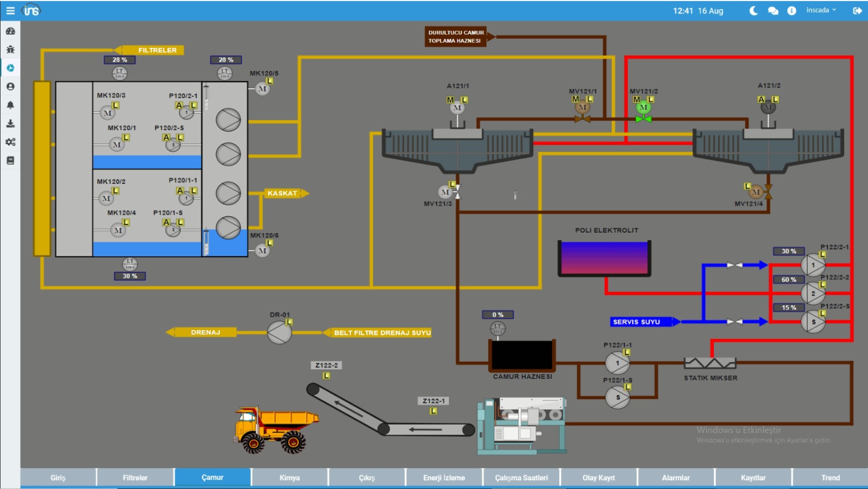Open the settings gears icon in sidebar
The height and width of the screenshot is (489, 868).
pos(10,142)
